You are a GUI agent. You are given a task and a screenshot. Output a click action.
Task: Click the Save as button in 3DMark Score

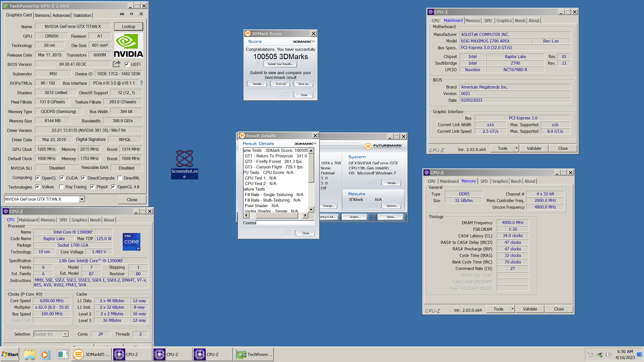point(304,84)
